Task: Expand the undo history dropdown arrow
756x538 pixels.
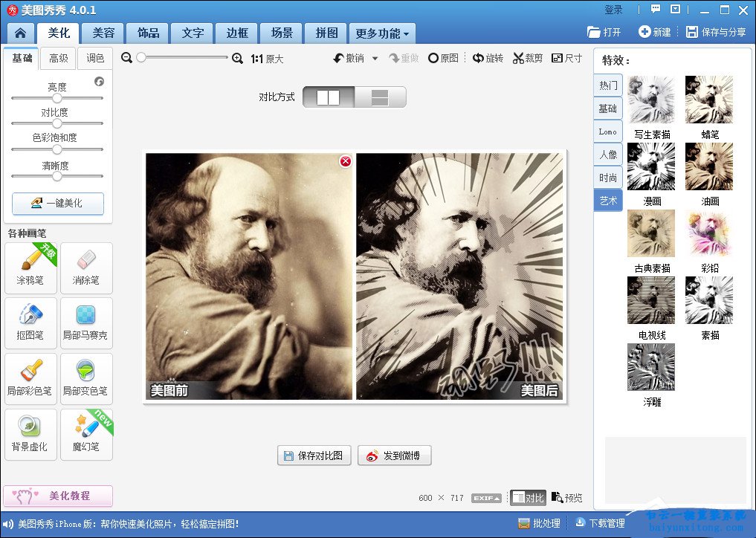Action: coord(375,56)
